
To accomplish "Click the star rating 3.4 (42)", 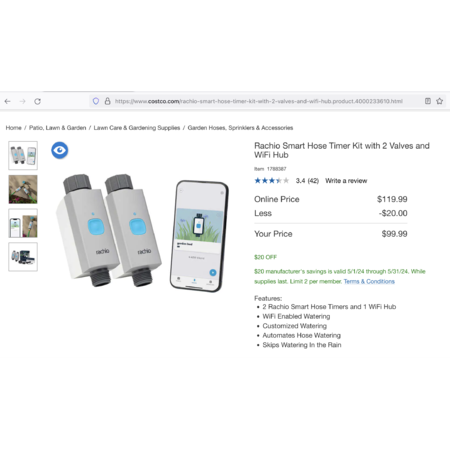I will (287, 181).
